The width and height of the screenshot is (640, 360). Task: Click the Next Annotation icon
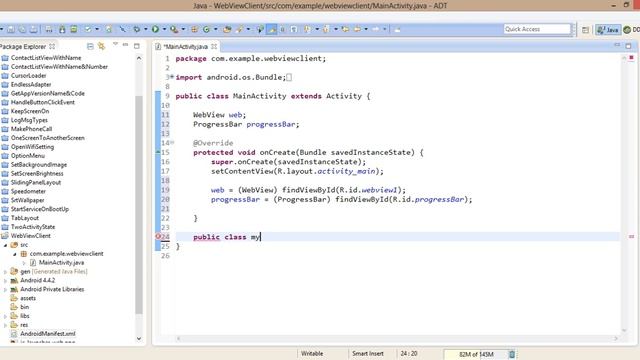click(x=307, y=29)
